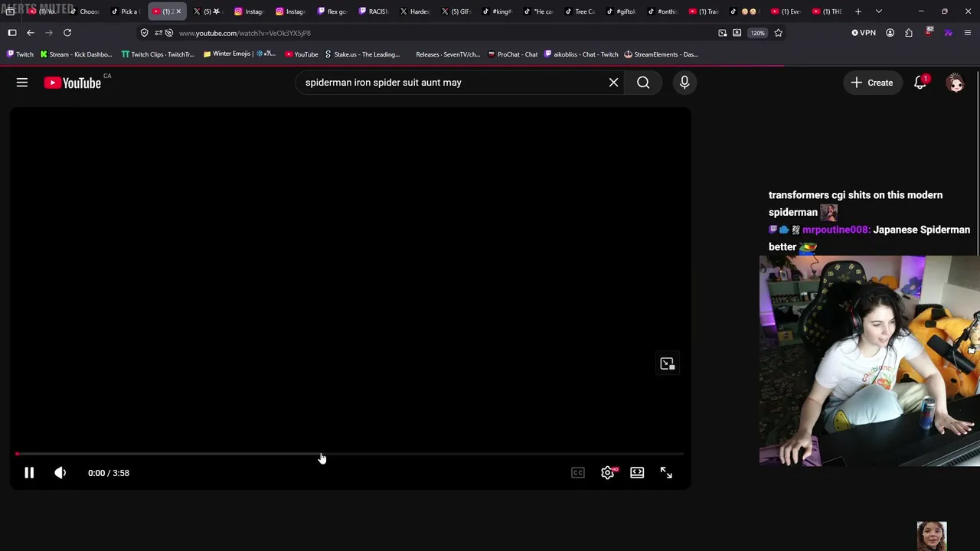Open the YouTube guide hamburger menu
The width and height of the screenshot is (980, 551).
22,83
